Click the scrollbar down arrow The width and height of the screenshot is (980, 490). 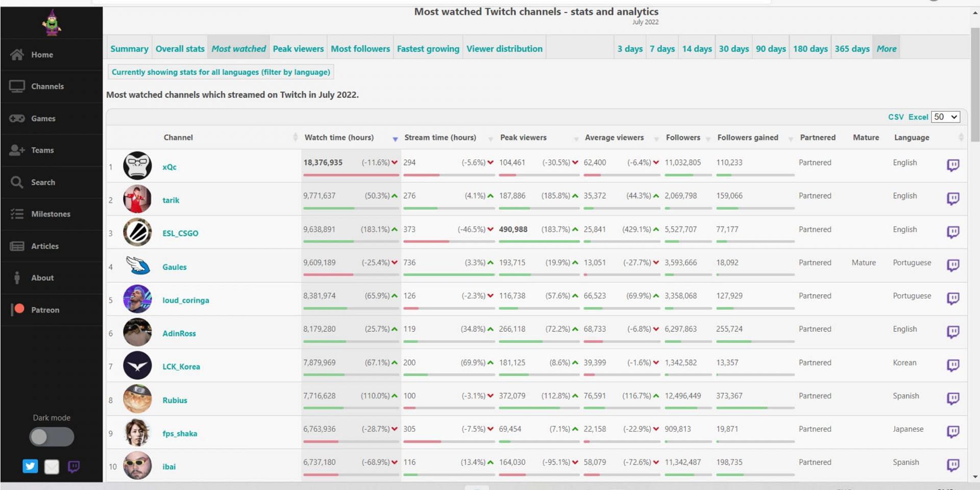(x=975, y=477)
